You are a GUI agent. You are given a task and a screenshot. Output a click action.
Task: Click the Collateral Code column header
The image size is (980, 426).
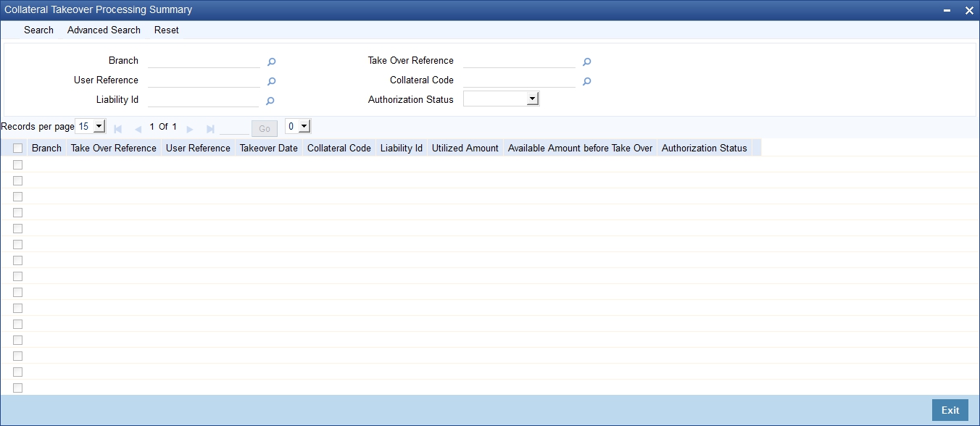(x=339, y=148)
